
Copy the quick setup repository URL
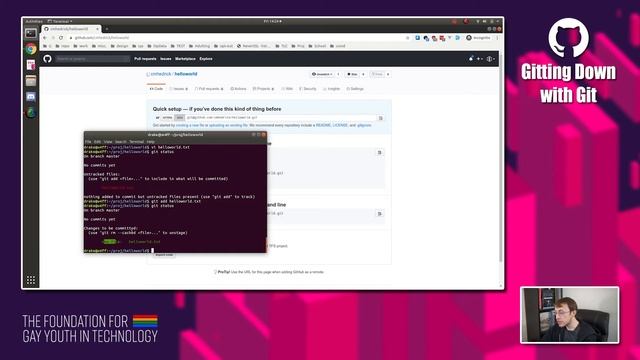click(x=380, y=118)
